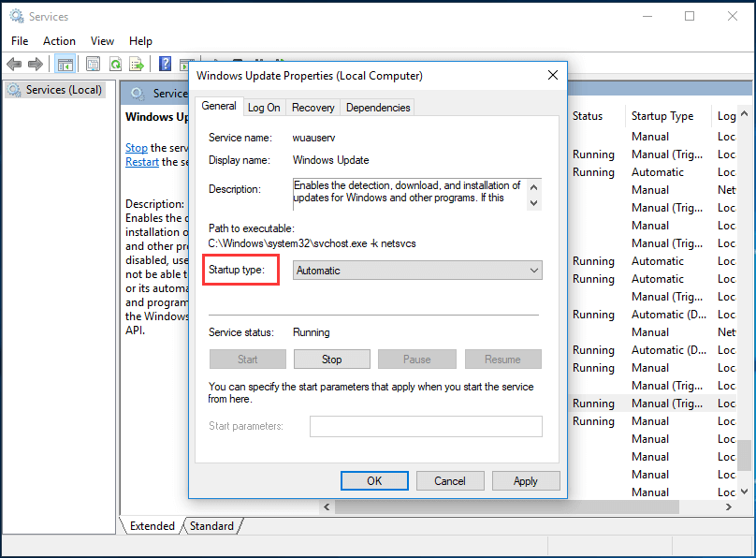Open the Startup type dropdown showing Automatic
This screenshot has width=756, height=558.
[x=417, y=270]
